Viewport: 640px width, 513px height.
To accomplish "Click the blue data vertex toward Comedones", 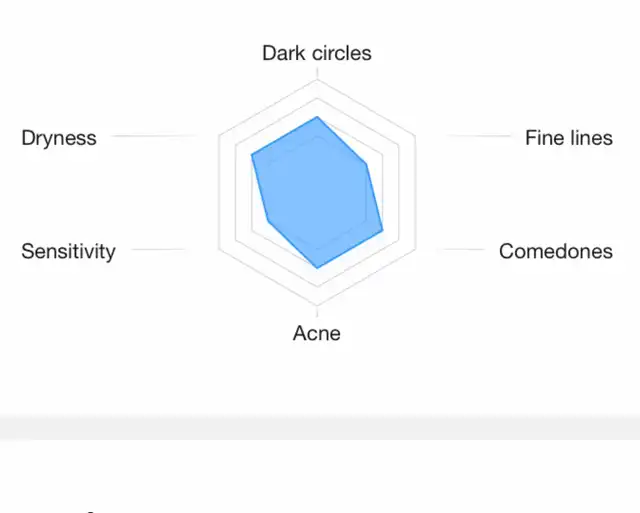I will [382, 231].
